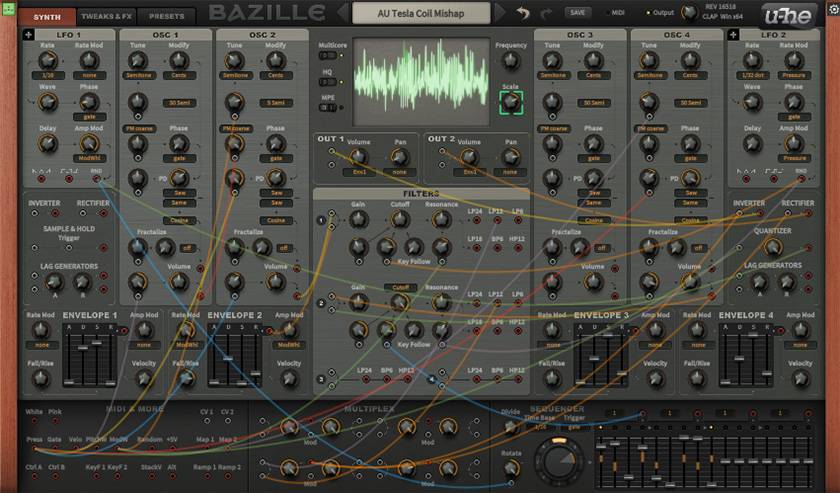Switch to the Presets tab
The image size is (840, 493).
pos(166,17)
